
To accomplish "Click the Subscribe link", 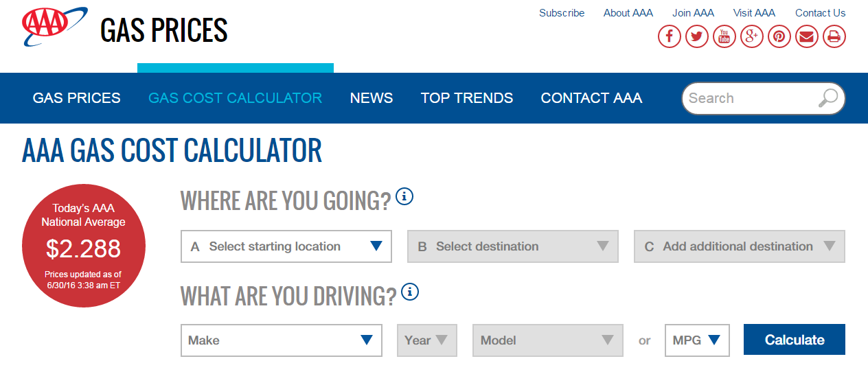I will pyautogui.click(x=562, y=13).
